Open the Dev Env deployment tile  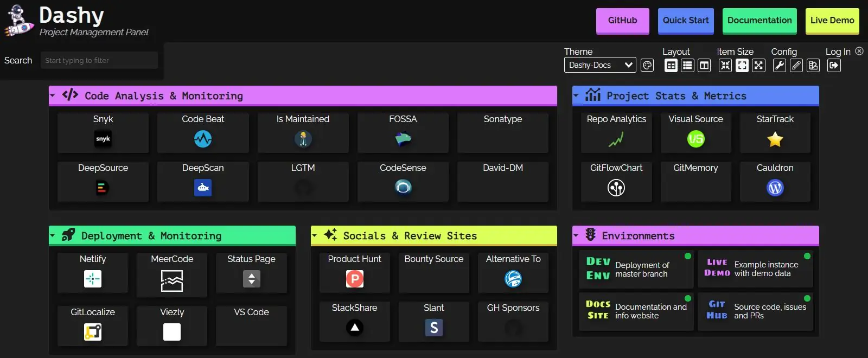[636, 268]
